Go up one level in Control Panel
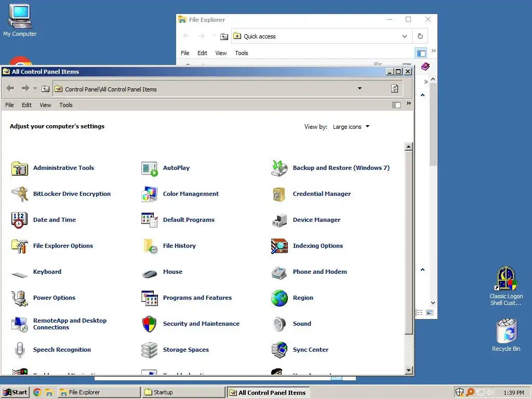The width and height of the screenshot is (532, 399). click(x=46, y=89)
